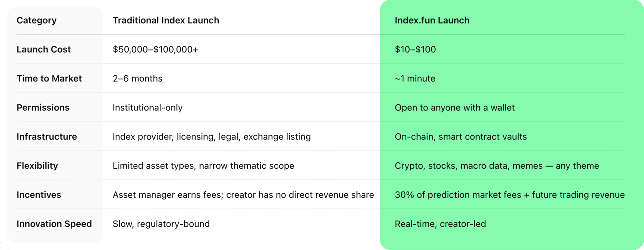Click the $10–$100 cell

[415, 49]
